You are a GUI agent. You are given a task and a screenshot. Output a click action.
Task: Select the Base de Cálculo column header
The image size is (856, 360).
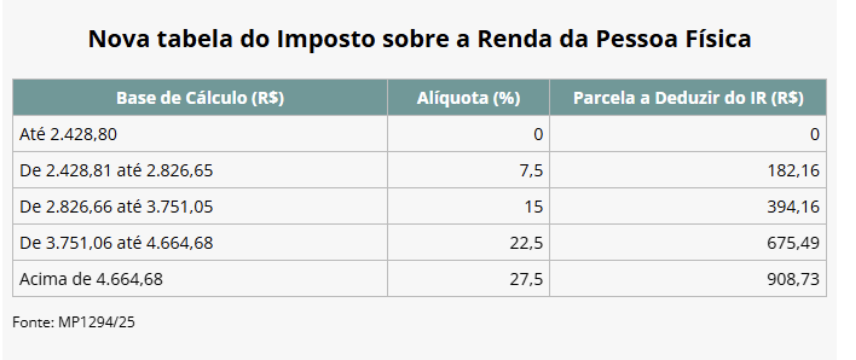tap(200, 98)
